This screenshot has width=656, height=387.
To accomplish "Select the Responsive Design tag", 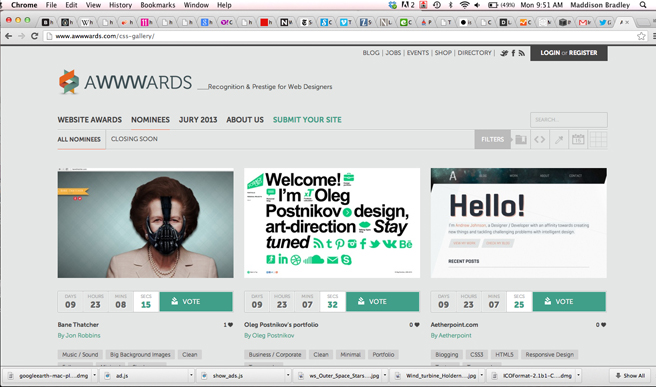I will click(550, 354).
